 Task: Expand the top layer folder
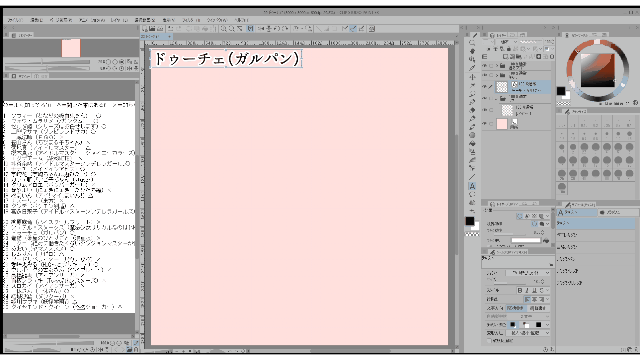pyautogui.click(x=497, y=65)
